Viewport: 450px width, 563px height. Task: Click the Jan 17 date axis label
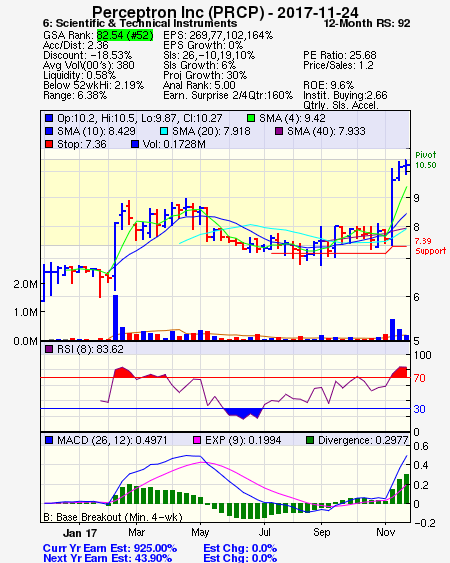80,533
